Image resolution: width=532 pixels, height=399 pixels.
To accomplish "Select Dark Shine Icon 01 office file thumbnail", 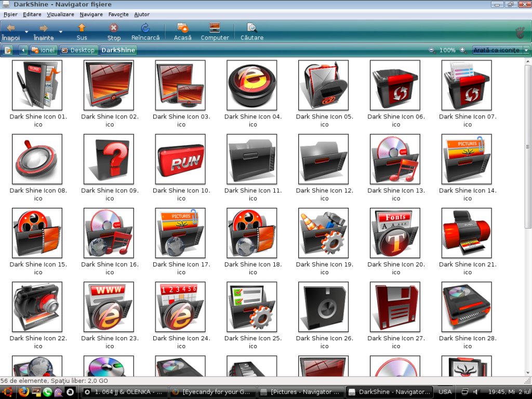I will (37, 85).
